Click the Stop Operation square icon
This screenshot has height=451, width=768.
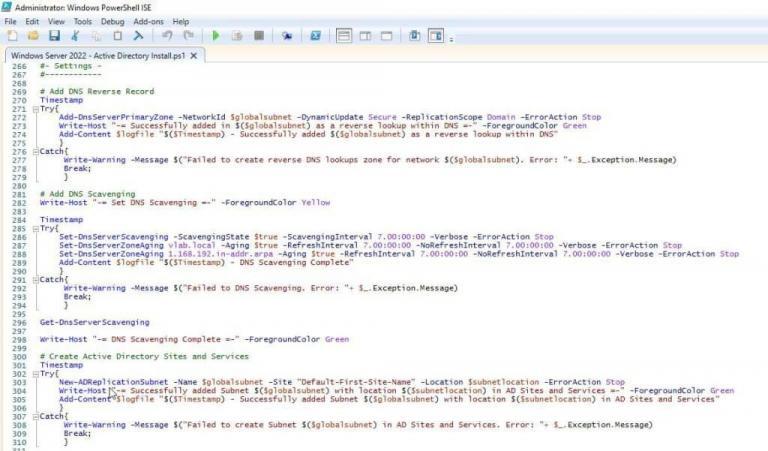pos(259,36)
